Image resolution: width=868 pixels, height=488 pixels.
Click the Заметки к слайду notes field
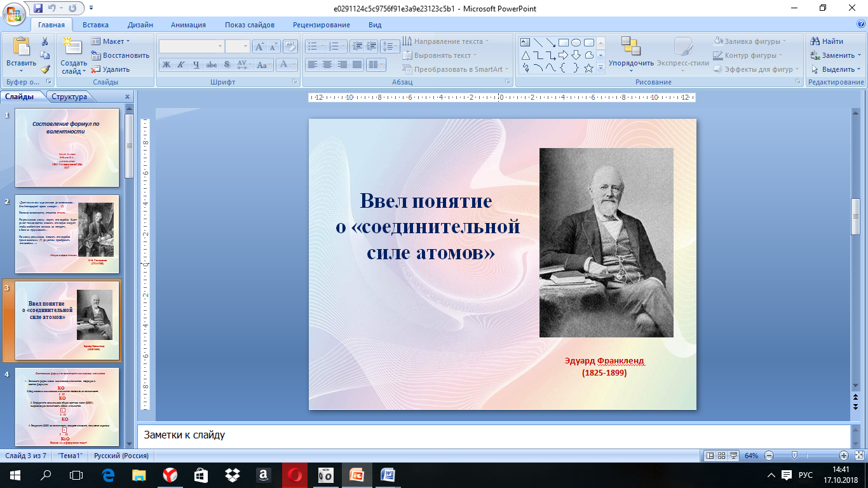493,436
